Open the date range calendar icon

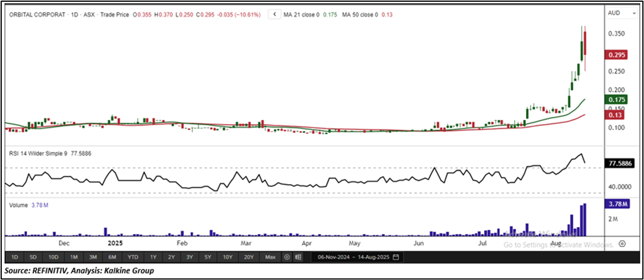pyautogui.click(x=395, y=258)
